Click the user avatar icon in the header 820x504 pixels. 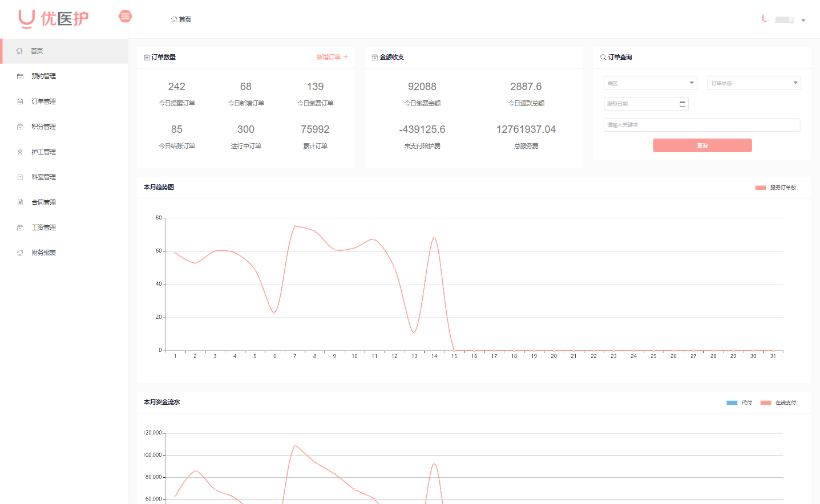(765, 19)
